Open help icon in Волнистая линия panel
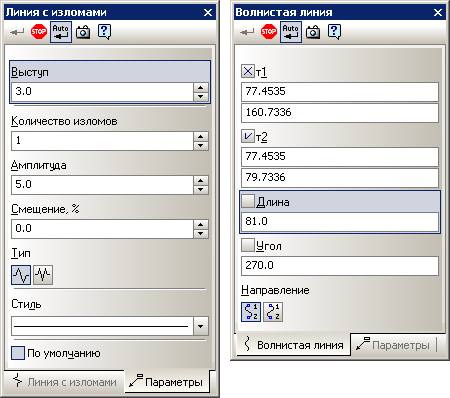This screenshot has height=398, width=450. point(334,32)
